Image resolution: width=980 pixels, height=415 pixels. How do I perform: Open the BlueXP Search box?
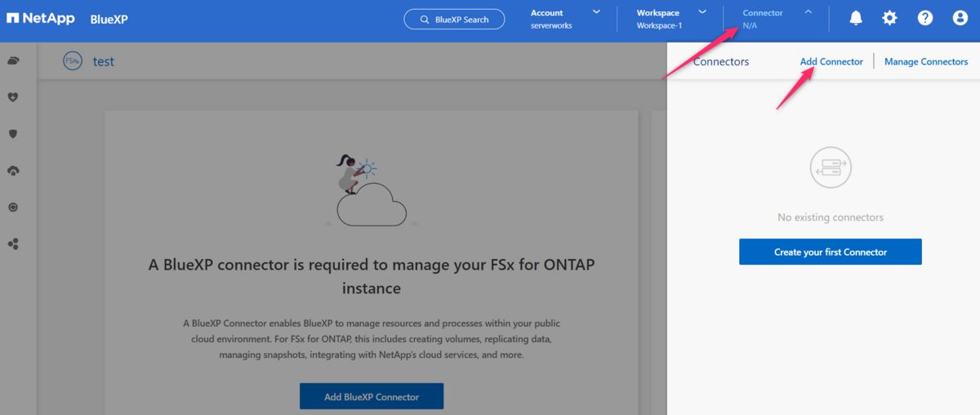click(454, 19)
